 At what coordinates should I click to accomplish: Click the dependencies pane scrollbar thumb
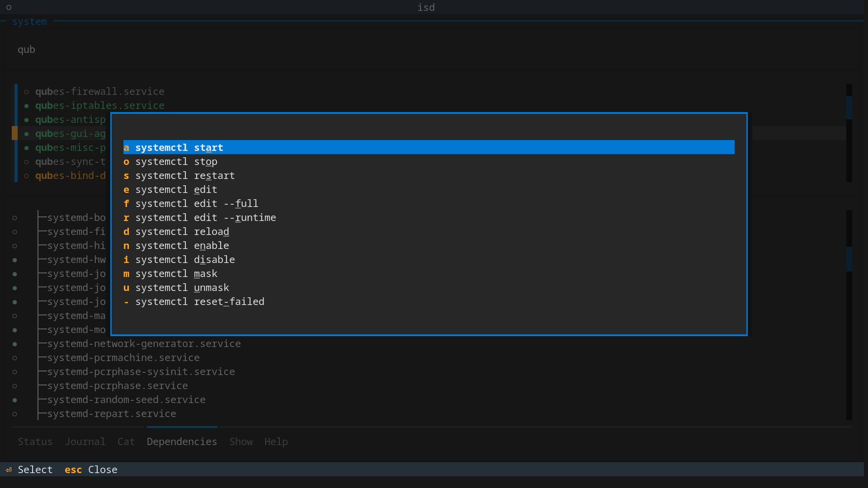coord(849,259)
